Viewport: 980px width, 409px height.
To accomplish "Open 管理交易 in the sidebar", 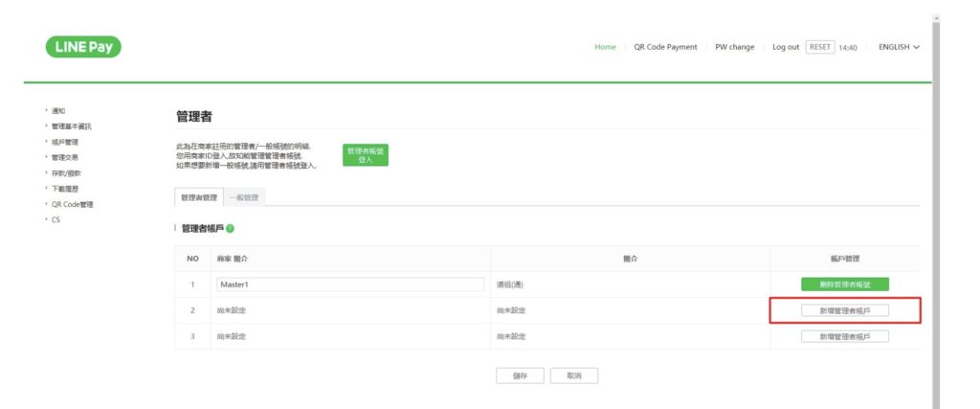I will [x=64, y=157].
